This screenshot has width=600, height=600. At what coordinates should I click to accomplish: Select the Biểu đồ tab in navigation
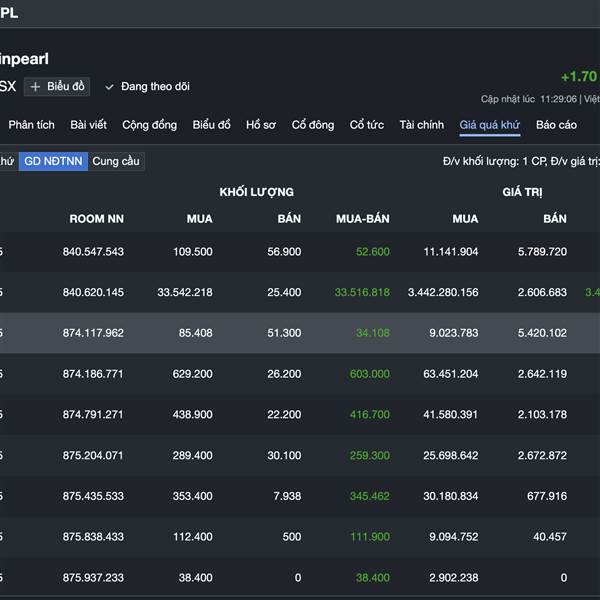[211, 125]
